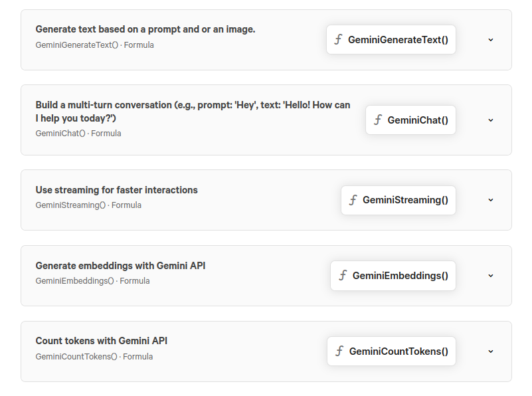The image size is (532, 396).
Task: Select the GeminiChat() formula button
Action: [418, 120]
